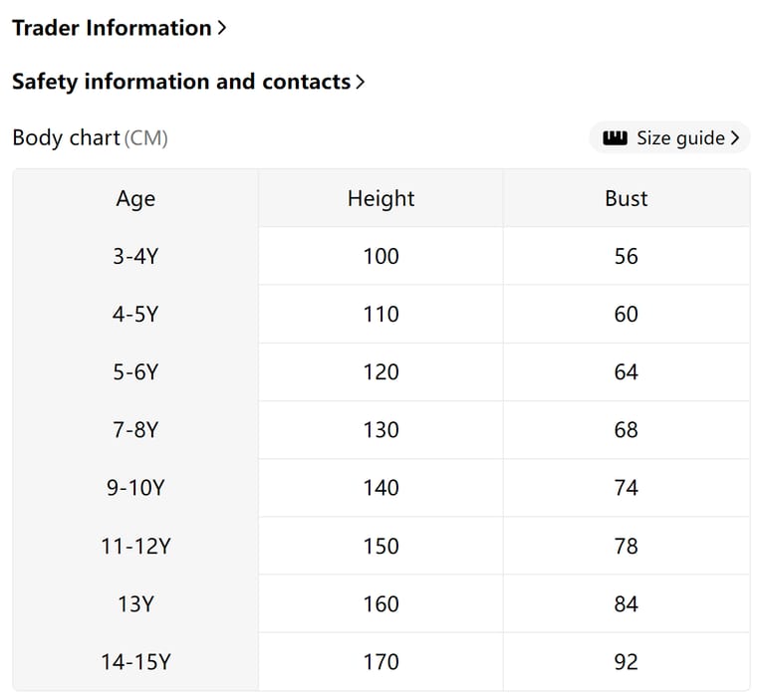765x700 pixels.
Task: Select the 14-15Y age cell
Action: (135, 661)
